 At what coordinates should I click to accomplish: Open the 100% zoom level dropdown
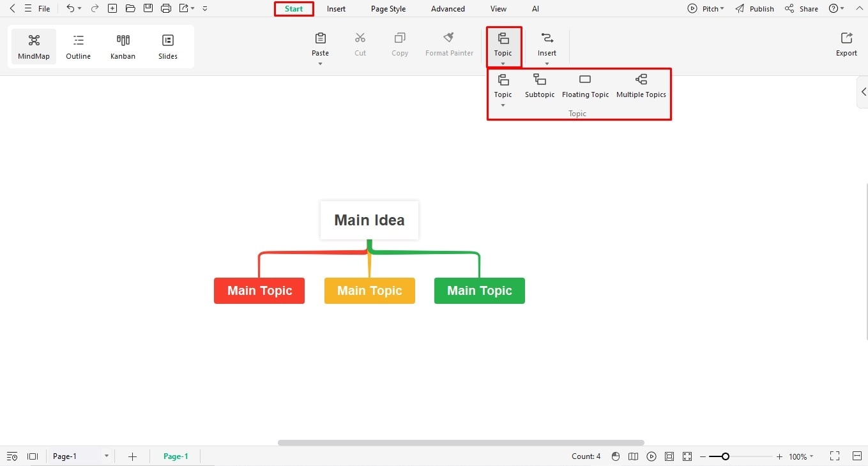(801, 456)
